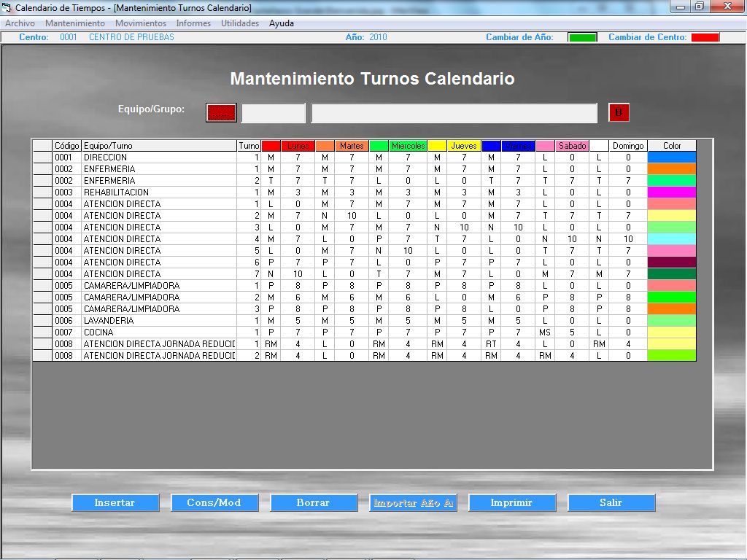Click the Imprimir button
Viewport: 747px width, 560px height.
[512, 502]
